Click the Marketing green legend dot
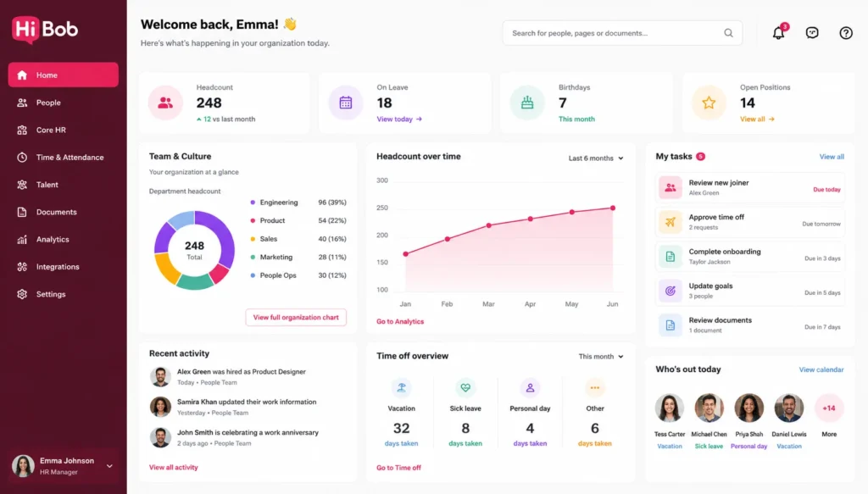This screenshot has width=868, height=494. click(x=253, y=258)
